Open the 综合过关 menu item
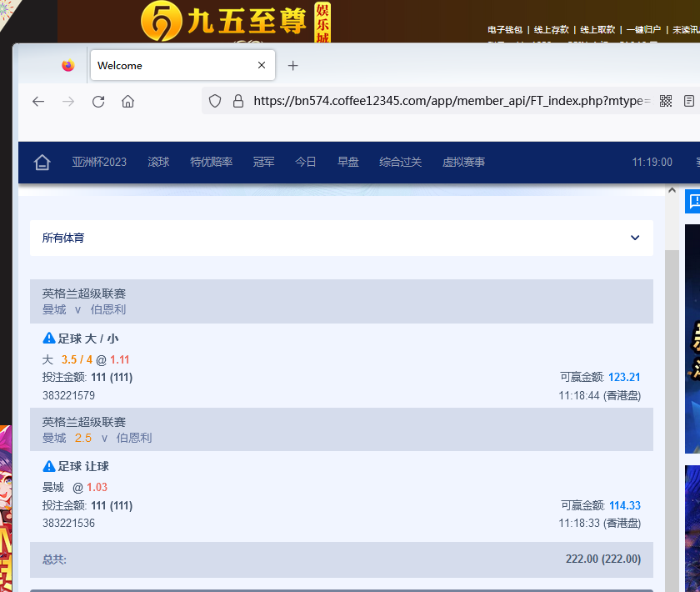 click(x=401, y=162)
